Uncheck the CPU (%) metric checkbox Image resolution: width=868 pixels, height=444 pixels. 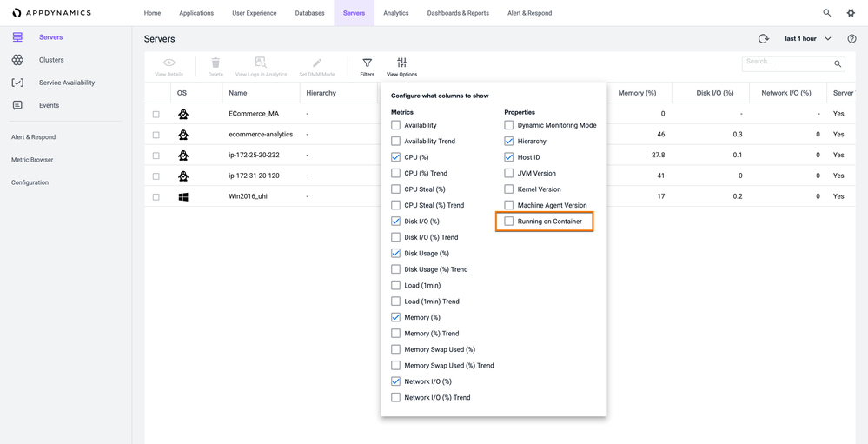(x=396, y=157)
